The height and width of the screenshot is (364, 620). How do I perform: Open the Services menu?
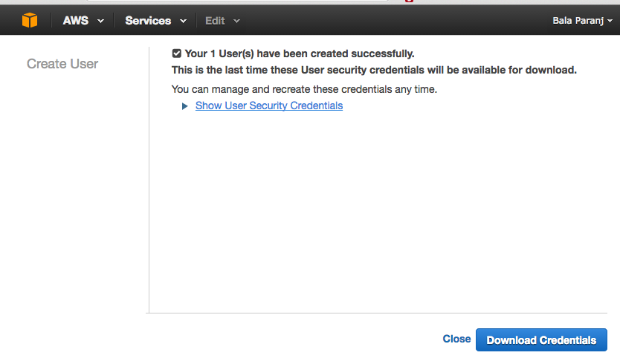tap(148, 21)
